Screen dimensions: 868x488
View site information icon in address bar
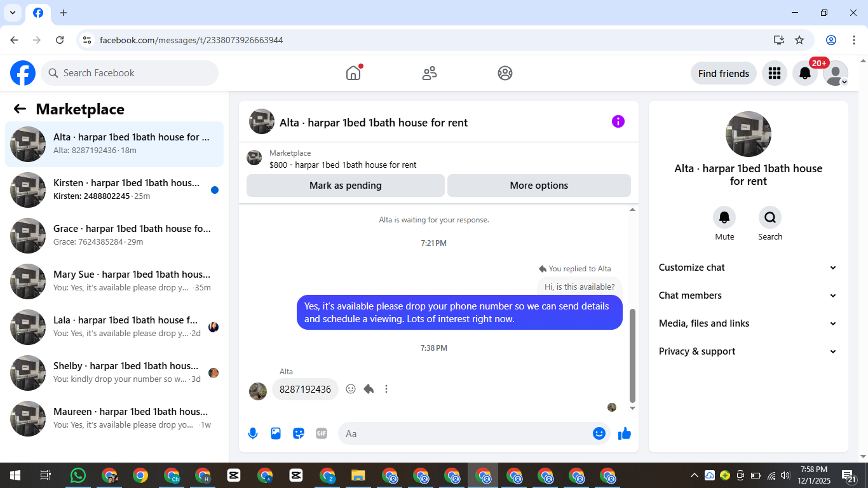click(87, 40)
